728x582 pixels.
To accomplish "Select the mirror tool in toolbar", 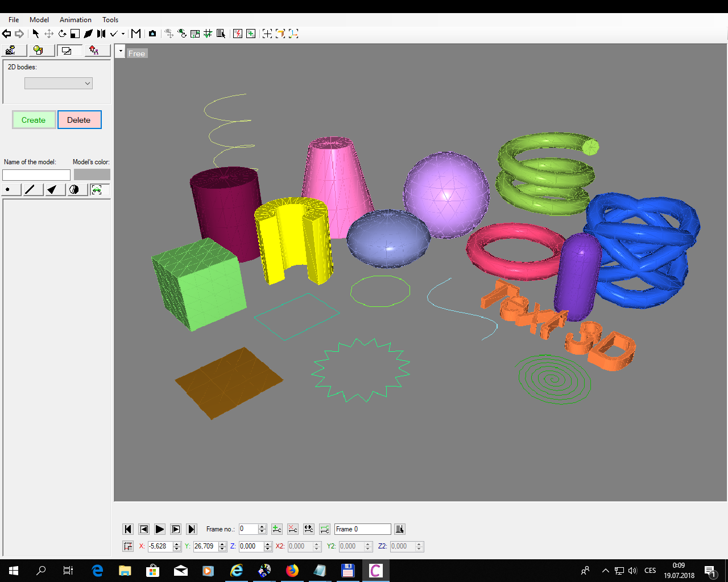I will tap(101, 34).
